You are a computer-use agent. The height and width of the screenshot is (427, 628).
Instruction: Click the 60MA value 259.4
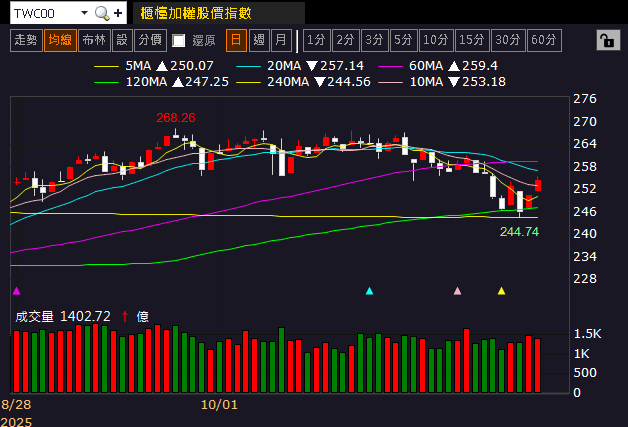[x=480, y=66]
